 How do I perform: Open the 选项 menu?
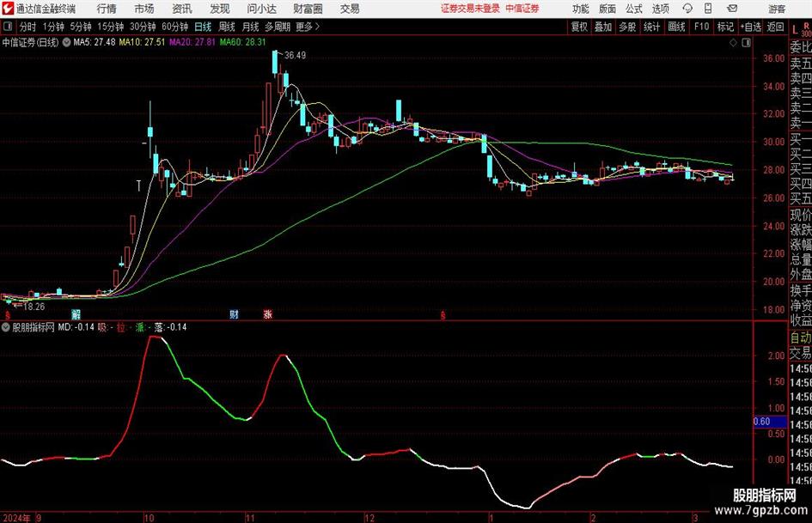click(661, 9)
